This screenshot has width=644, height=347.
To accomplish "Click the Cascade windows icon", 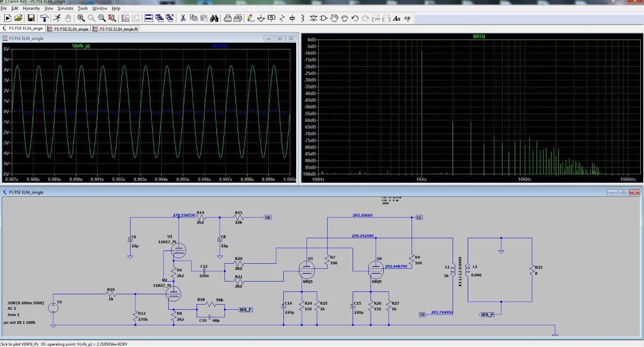I will tap(159, 18).
